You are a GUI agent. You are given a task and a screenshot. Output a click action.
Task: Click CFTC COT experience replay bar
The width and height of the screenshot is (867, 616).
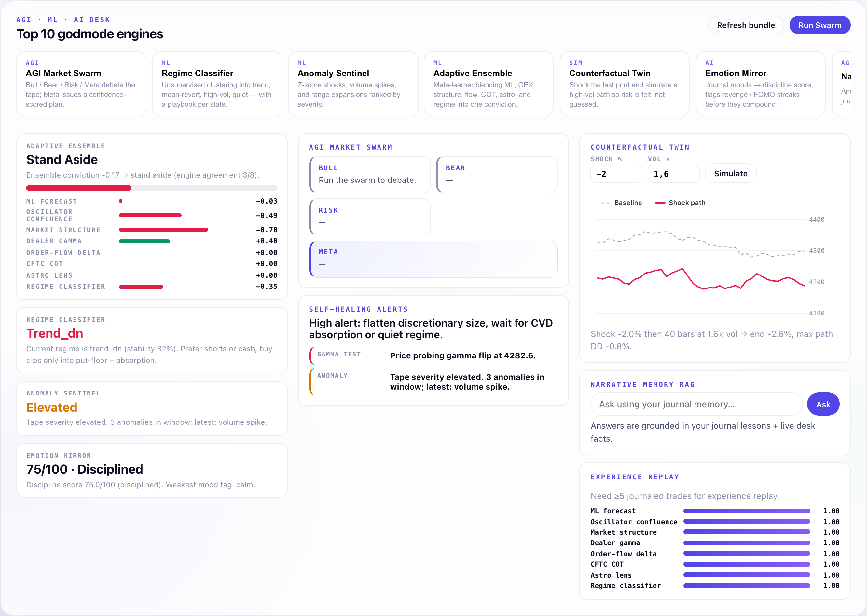[747, 564]
